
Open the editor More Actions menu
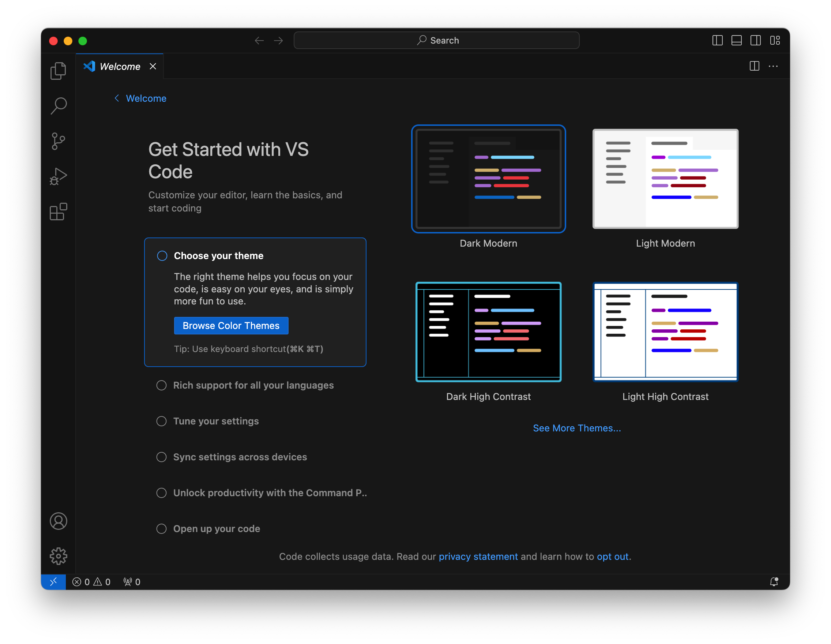[x=773, y=66]
